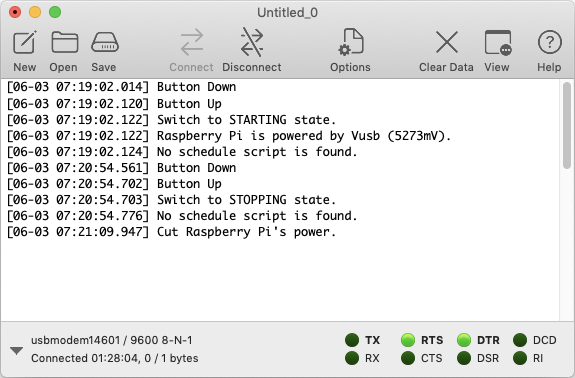Image resolution: width=575 pixels, height=378 pixels.
Task: Click the greyed-out Connect arrows icon
Action: (191, 42)
